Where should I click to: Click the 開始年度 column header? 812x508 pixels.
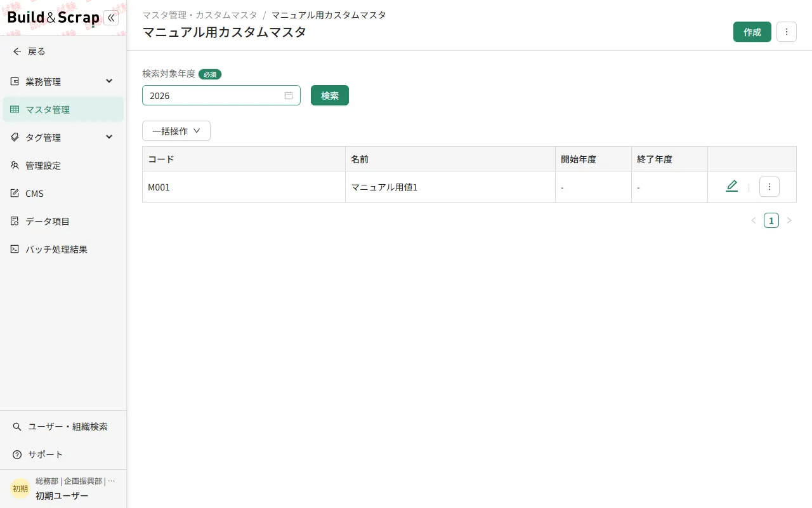tap(594, 159)
